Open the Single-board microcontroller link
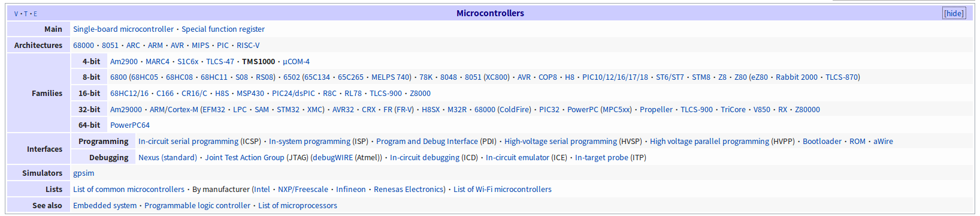 pyautogui.click(x=123, y=29)
